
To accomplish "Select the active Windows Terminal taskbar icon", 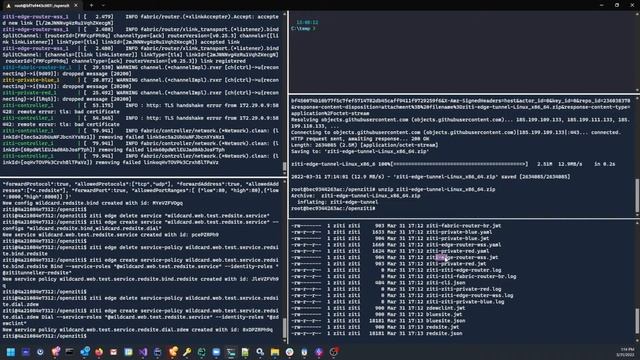I will 231,352.
